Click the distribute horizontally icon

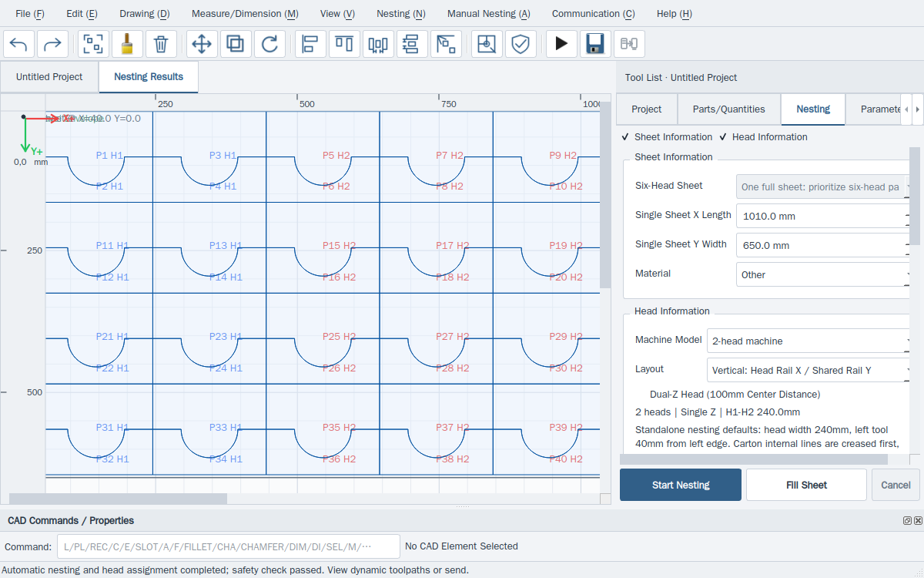tap(378, 44)
